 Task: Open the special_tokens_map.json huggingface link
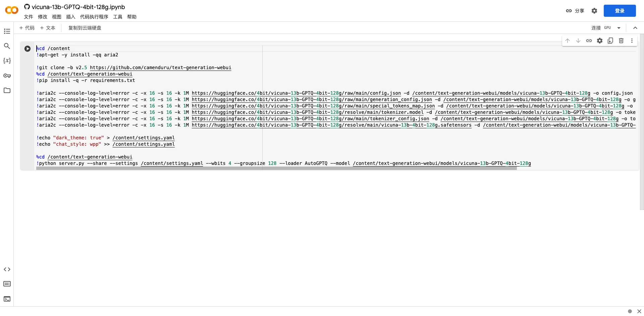313,106
